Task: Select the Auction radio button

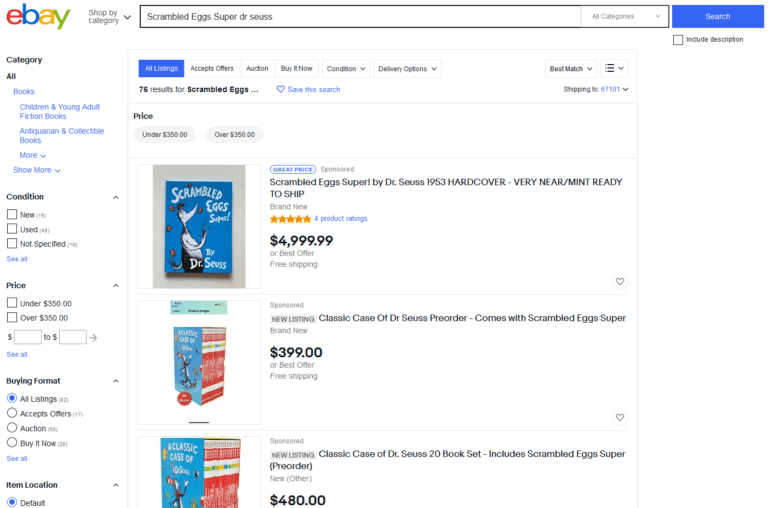Action: pos(12,428)
